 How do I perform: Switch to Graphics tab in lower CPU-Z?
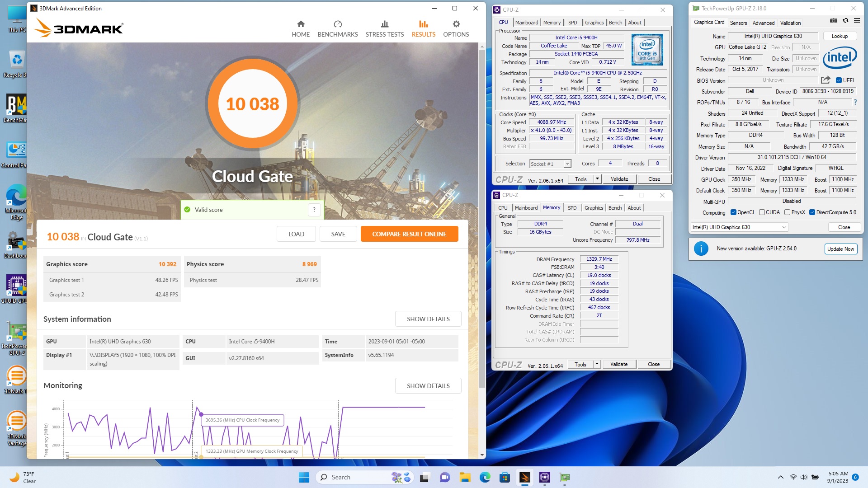[x=594, y=208]
